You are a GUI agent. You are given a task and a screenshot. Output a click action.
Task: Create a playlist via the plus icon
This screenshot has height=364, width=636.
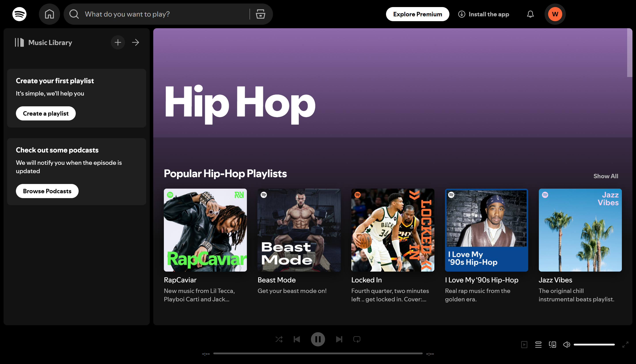117,42
